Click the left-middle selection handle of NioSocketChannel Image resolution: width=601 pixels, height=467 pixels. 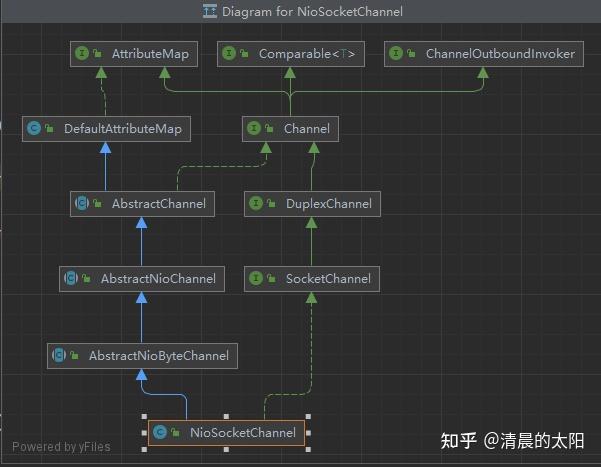(144, 433)
